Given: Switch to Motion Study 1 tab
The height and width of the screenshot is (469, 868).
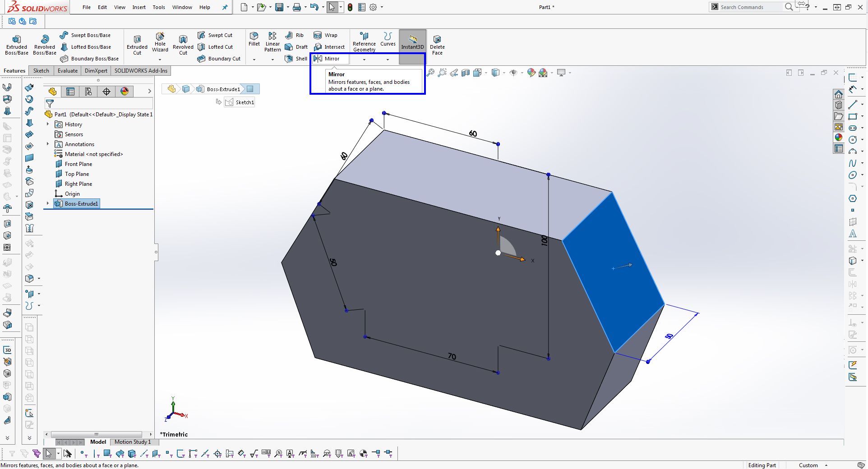Looking at the screenshot, I should tap(133, 442).
